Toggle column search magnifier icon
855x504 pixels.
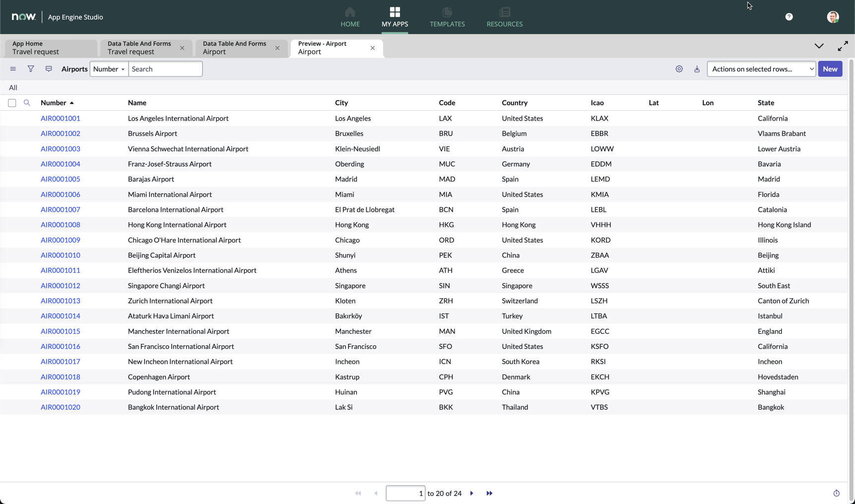pos(27,103)
